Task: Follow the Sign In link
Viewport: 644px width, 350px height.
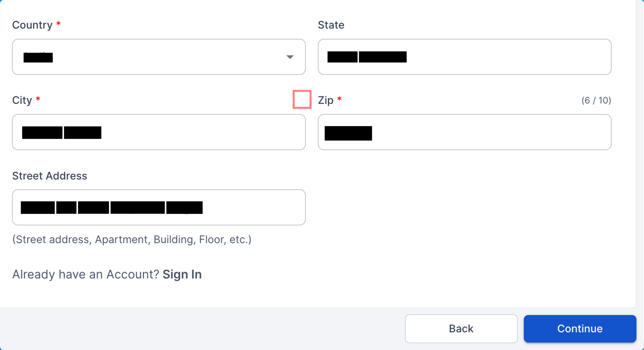Action: 182,274
